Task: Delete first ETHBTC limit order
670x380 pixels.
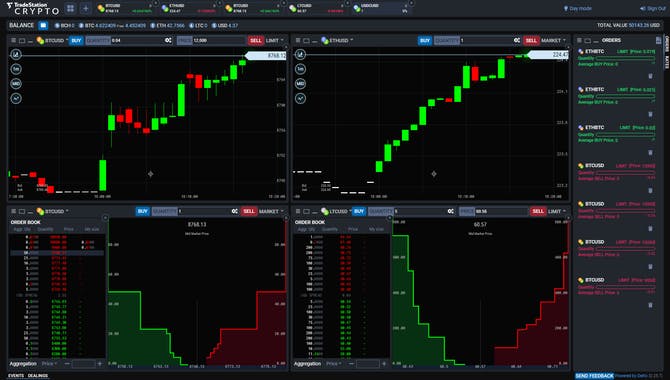Action: pos(650,76)
